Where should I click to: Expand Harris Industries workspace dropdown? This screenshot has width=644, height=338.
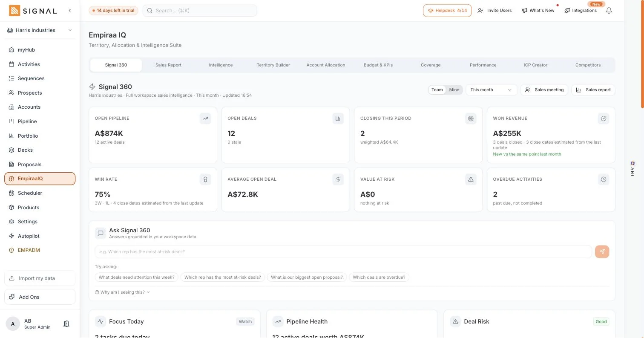pyautogui.click(x=40, y=30)
